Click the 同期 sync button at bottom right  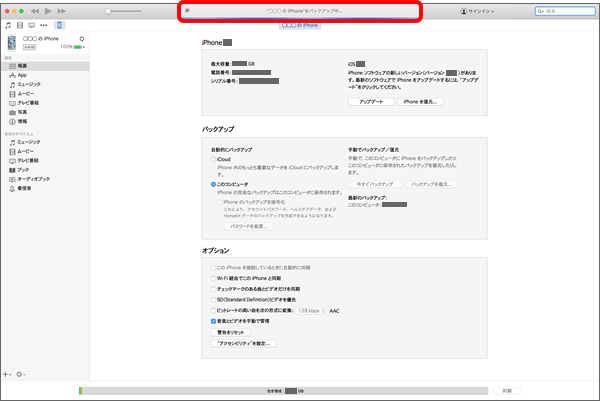pos(507,391)
